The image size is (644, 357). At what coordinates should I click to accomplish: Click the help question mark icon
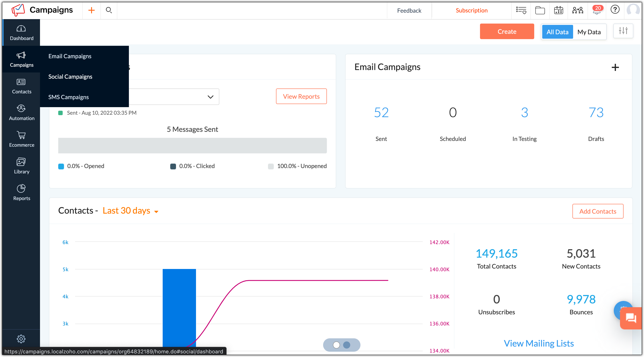coord(615,10)
